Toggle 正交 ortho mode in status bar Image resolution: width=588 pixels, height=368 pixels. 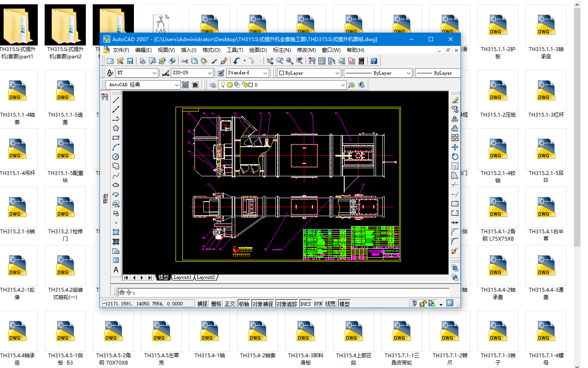[x=230, y=304]
